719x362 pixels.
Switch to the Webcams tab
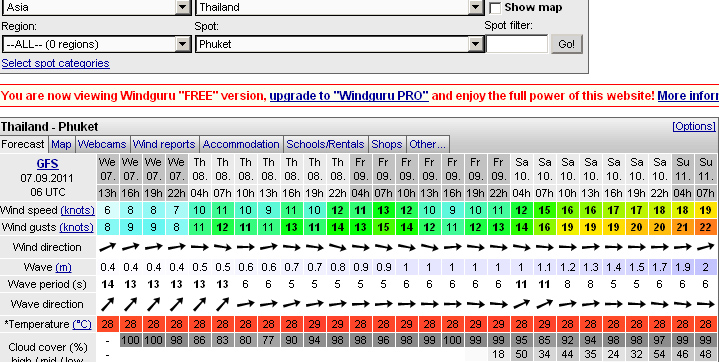point(102,144)
